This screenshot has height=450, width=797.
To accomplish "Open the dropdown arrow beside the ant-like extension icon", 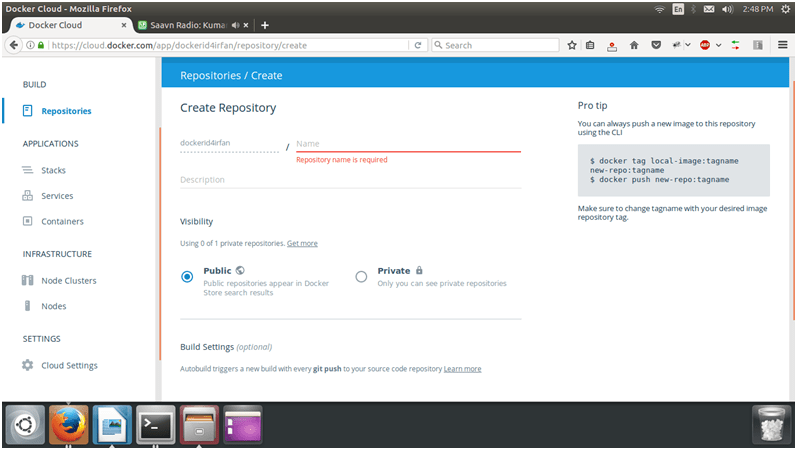I will (688, 45).
